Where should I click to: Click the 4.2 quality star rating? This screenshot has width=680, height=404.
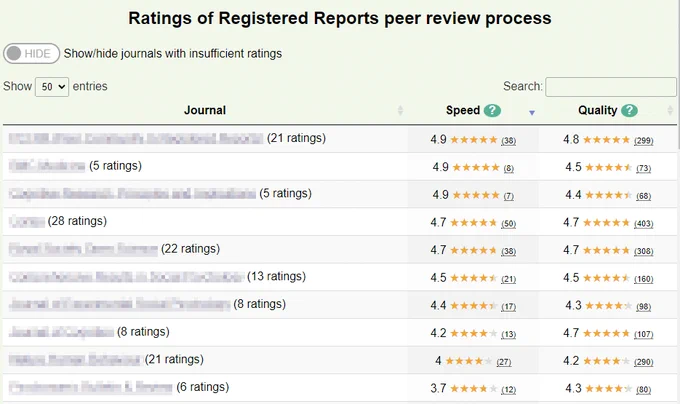pyautogui.click(x=606, y=361)
